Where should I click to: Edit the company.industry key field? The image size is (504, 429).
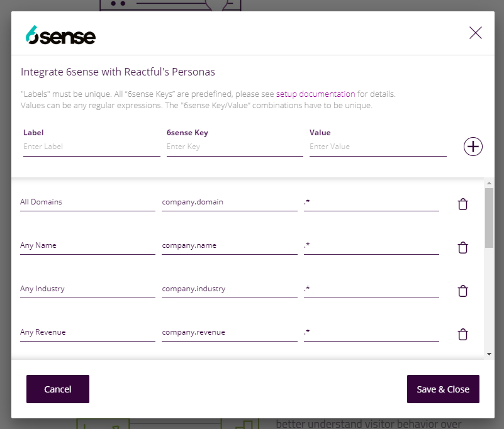(x=230, y=289)
